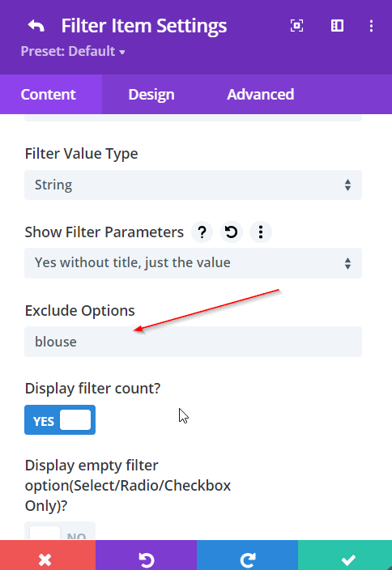
Task: Open the header three-dots options menu
Action: click(x=371, y=26)
